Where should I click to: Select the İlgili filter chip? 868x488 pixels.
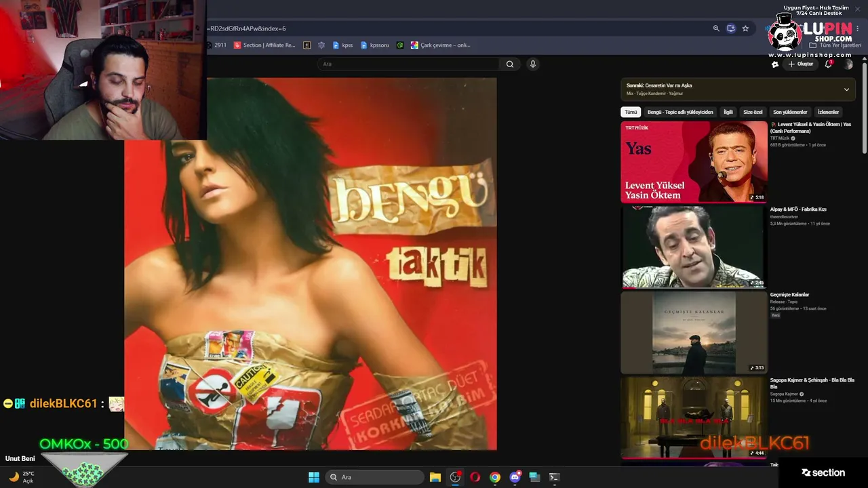coord(728,112)
